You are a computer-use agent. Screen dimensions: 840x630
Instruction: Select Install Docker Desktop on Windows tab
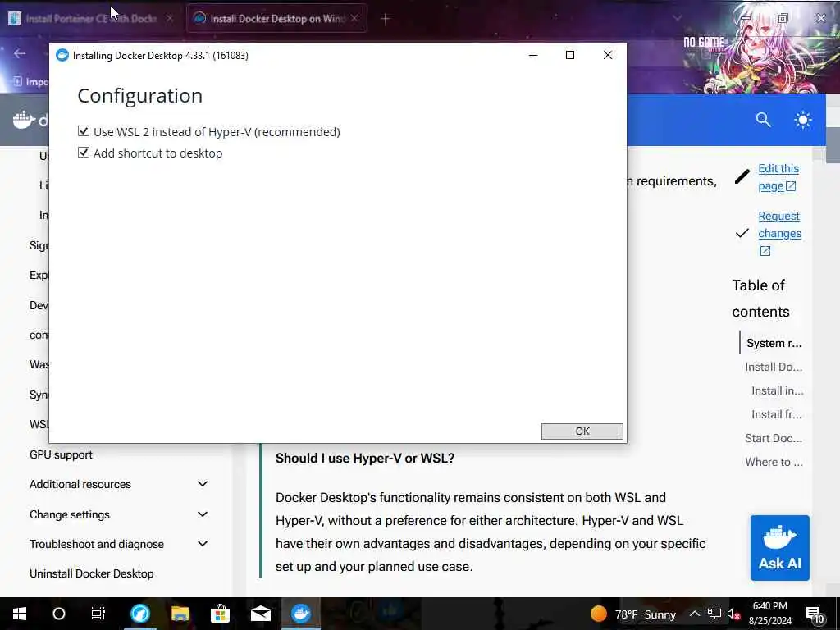coord(277,18)
